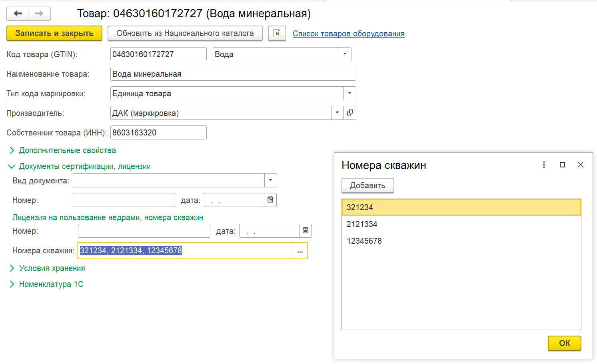597x364 pixels.
Task: Click the Вид документа input field
Action: click(x=169, y=180)
